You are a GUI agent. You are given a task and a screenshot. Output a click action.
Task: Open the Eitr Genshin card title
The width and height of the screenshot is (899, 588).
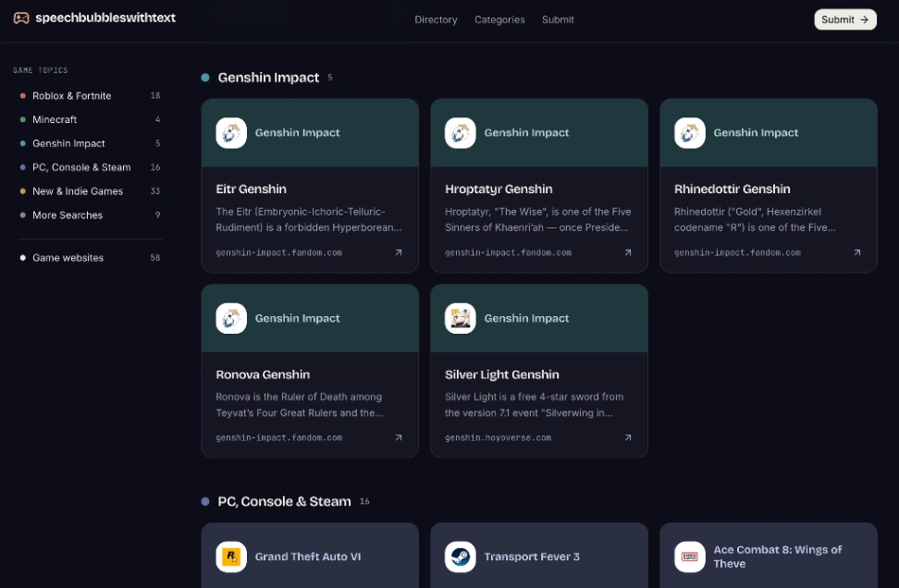pyautogui.click(x=252, y=190)
